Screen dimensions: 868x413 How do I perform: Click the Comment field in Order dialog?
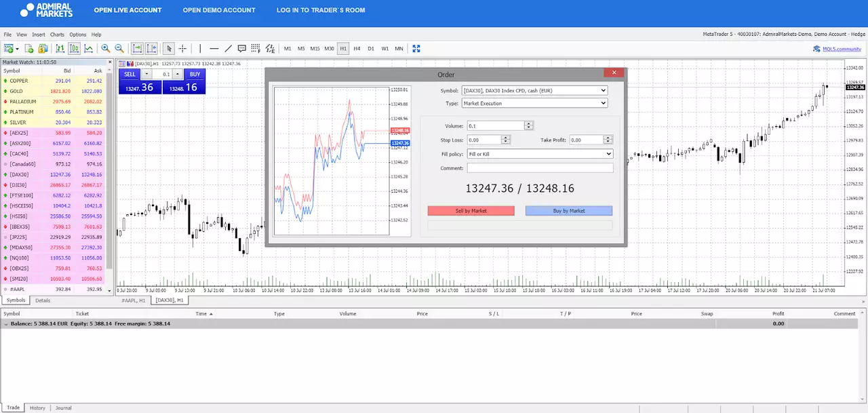[x=540, y=168]
